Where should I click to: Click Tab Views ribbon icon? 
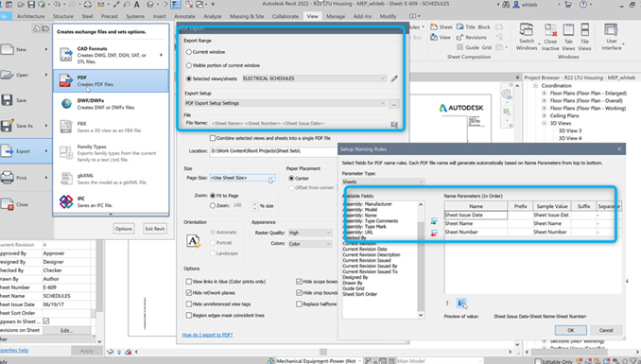coord(568,30)
